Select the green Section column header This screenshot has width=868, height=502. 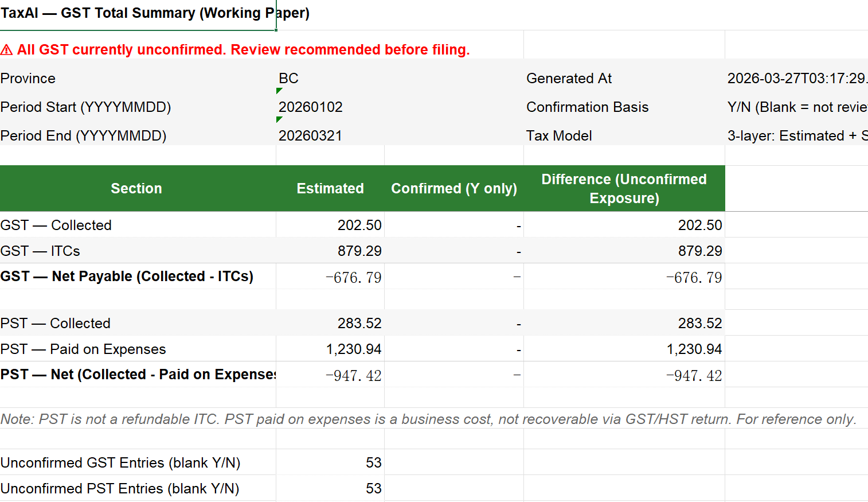[x=136, y=188]
